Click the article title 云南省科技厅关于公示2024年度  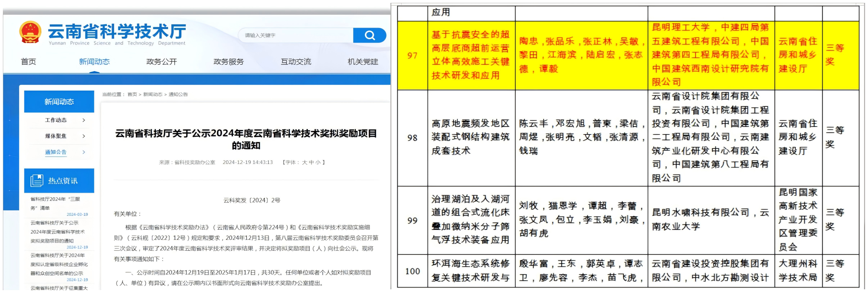[x=246, y=139]
